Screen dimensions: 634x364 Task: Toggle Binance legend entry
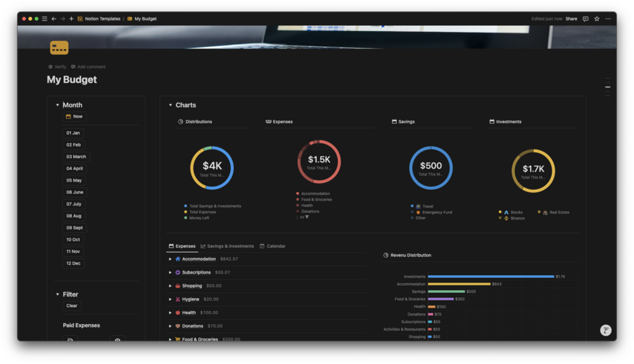tap(512, 218)
